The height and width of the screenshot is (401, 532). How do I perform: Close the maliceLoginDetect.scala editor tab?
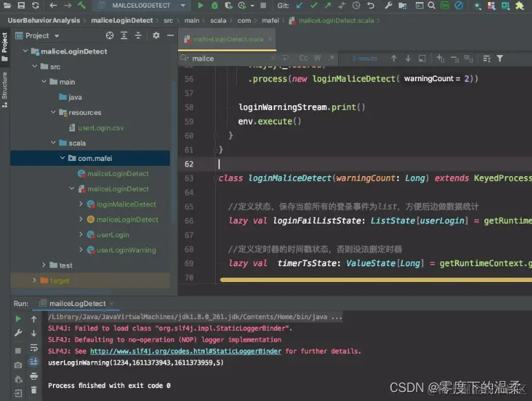pos(269,39)
